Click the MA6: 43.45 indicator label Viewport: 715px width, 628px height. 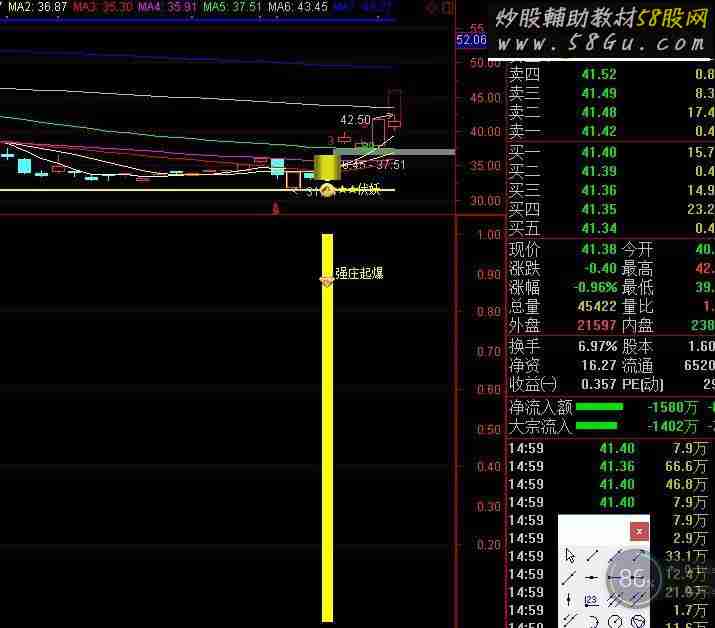[x=298, y=7]
